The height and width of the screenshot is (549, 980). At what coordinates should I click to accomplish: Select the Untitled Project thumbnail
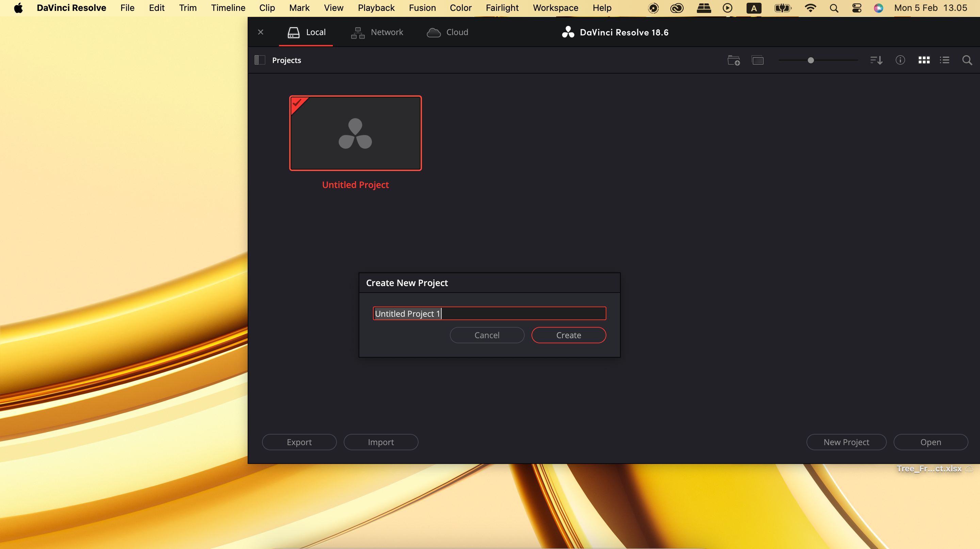pyautogui.click(x=355, y=133)
